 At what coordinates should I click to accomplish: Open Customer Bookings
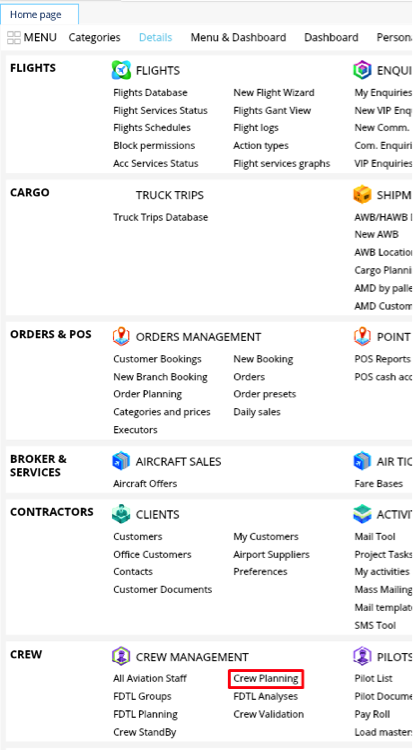pyautogui.click(x=157, y=359)
